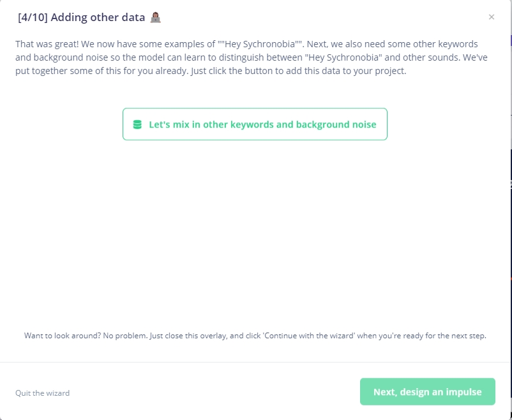Click the '[4/10]' step counter in the title
This screenshot has width=512, height=420.
point(33,17)
